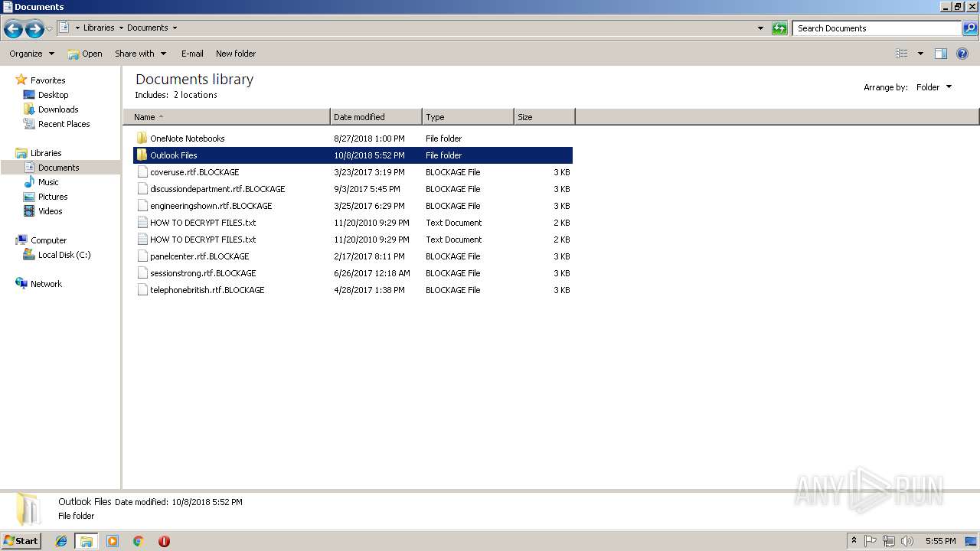This screenshot has width=980, height=551.
Task: Click Windows Explorer taskbar icon
Action: [x=87, y=541]
